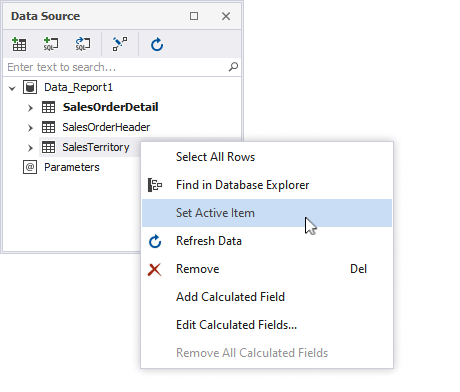Select the SalesOrderDetail tree label

[110, 107]
